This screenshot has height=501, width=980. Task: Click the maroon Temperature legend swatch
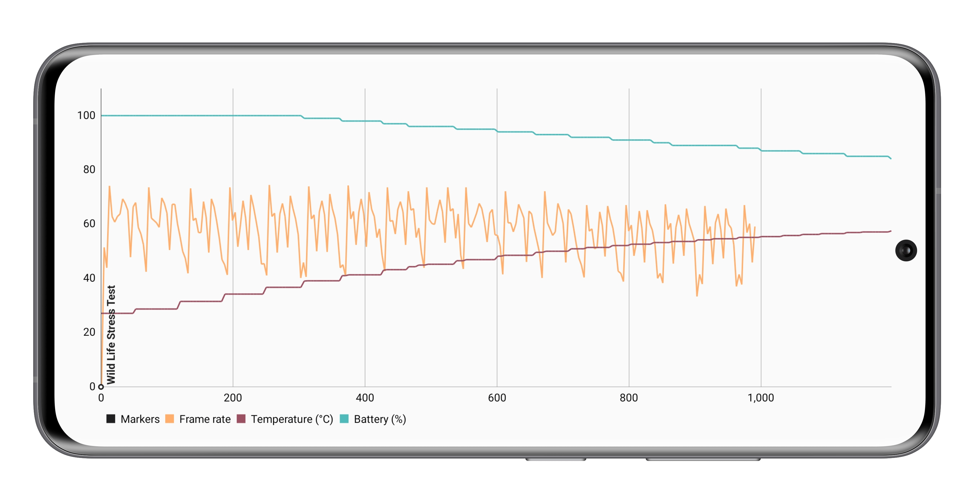(241, 419)
